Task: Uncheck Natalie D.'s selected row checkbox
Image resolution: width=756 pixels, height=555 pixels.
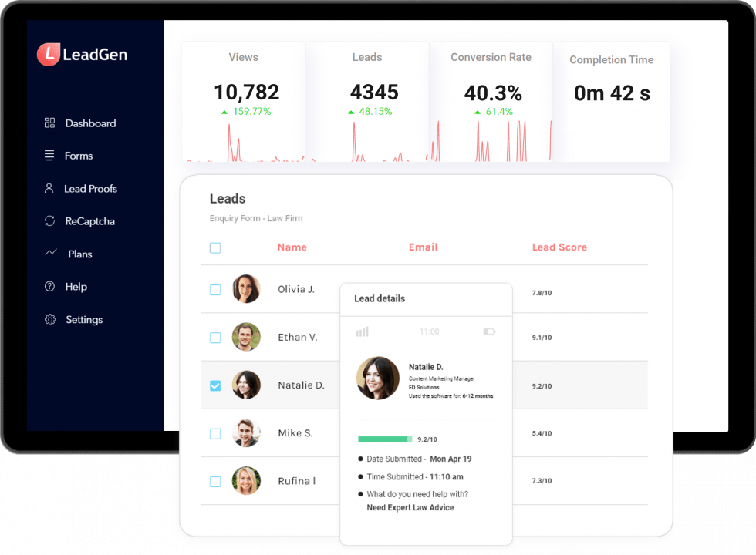Action: (215, 385)
